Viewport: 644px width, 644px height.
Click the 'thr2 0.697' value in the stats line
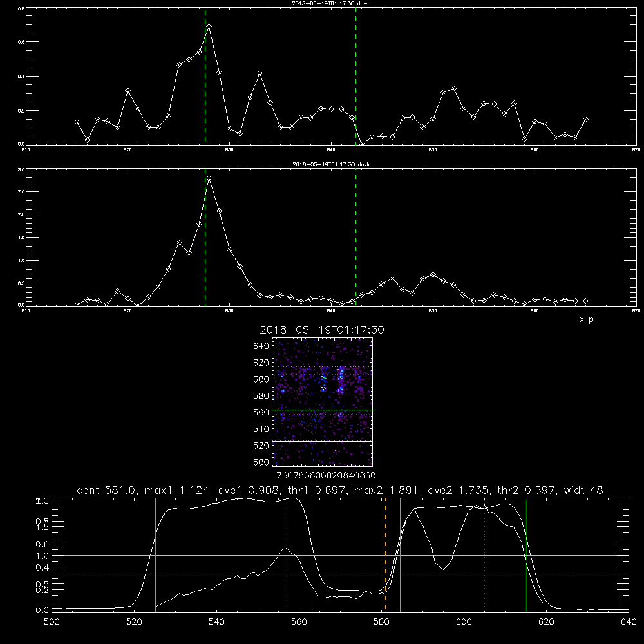(526, 490)
